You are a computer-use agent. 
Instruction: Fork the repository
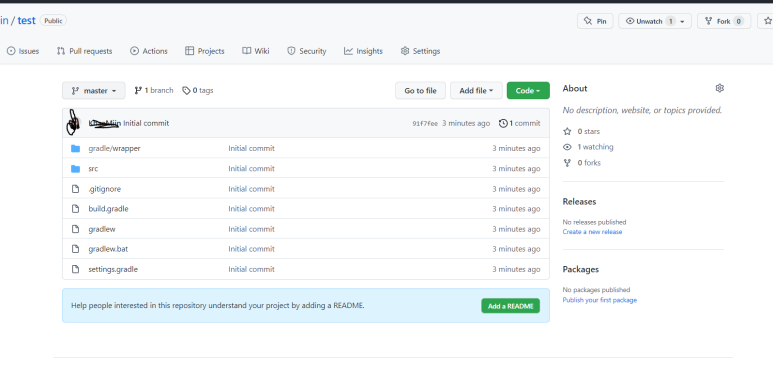pos(724,21)
